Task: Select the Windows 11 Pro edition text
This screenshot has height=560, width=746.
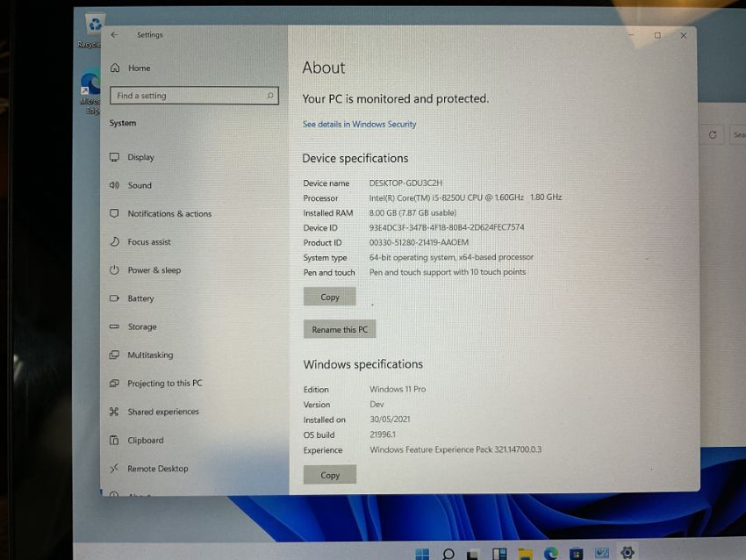Action: point(398,389)
